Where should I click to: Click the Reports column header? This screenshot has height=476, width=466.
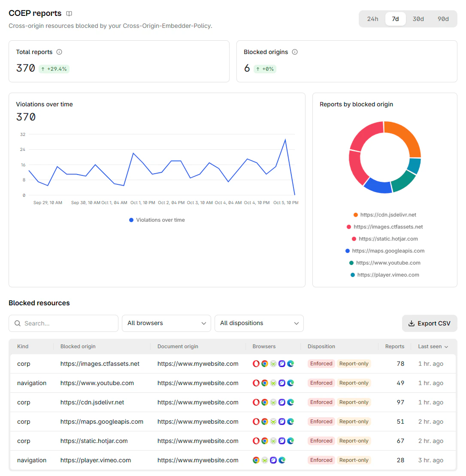(x=395, y=346)
